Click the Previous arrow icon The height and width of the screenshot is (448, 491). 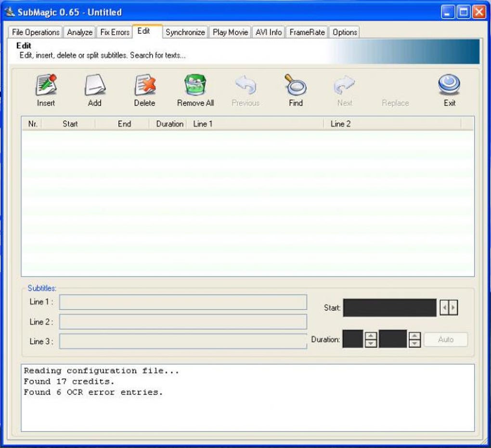(245, 85)
